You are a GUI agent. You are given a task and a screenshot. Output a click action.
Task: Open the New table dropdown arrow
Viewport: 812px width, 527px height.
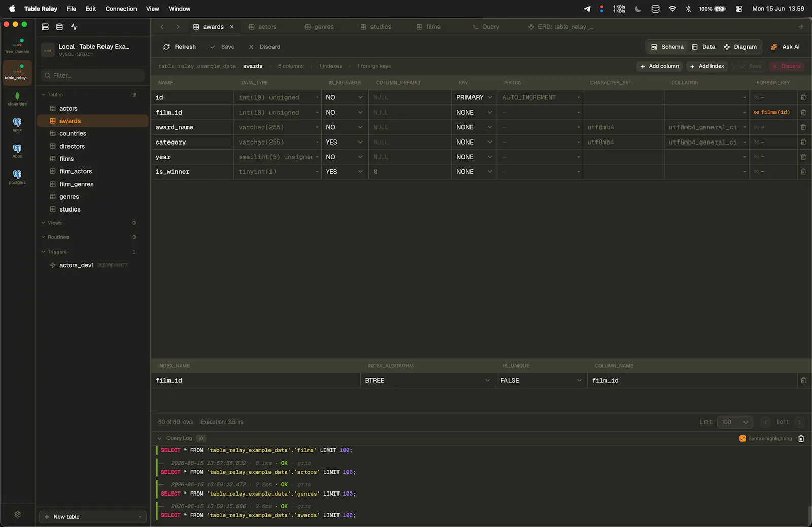(x=140, y=517)
